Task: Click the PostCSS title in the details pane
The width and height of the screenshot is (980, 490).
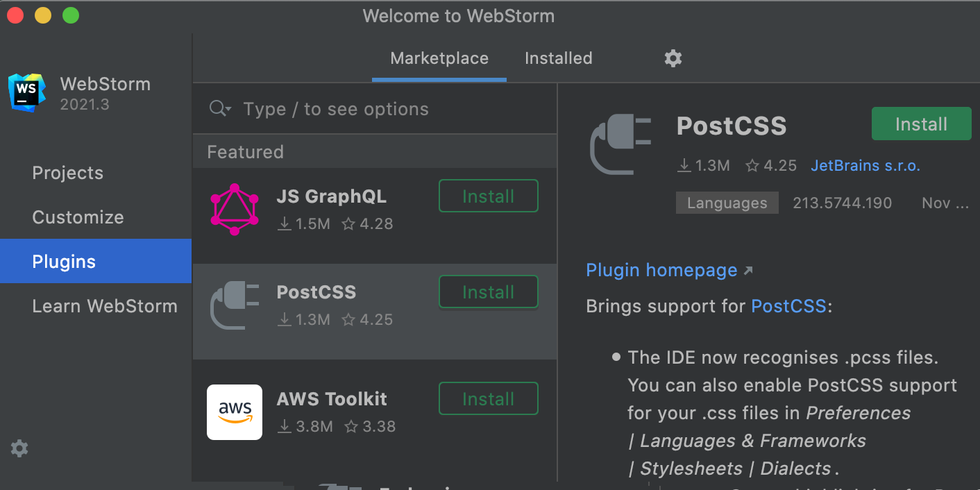Action: (732, 126)
